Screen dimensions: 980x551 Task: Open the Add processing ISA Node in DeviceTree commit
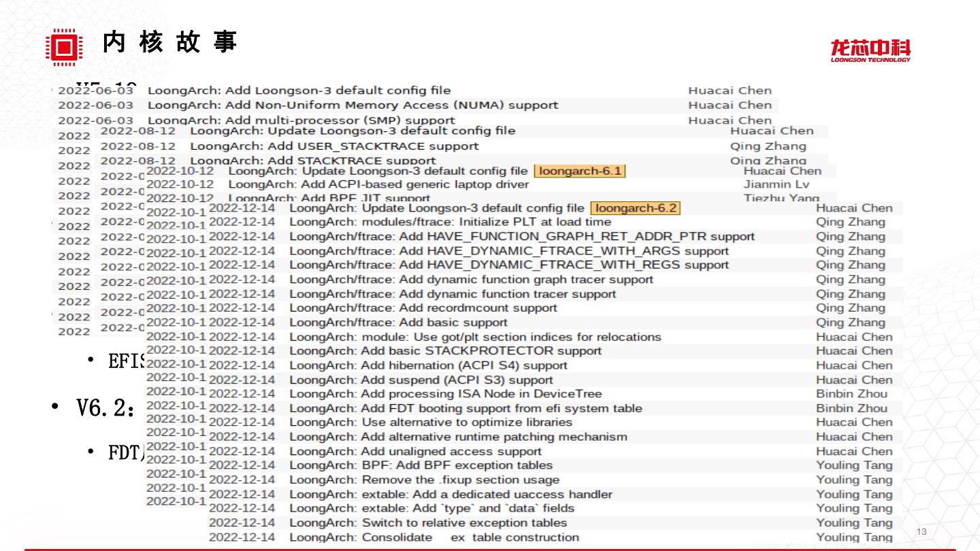tap(445, 394)
